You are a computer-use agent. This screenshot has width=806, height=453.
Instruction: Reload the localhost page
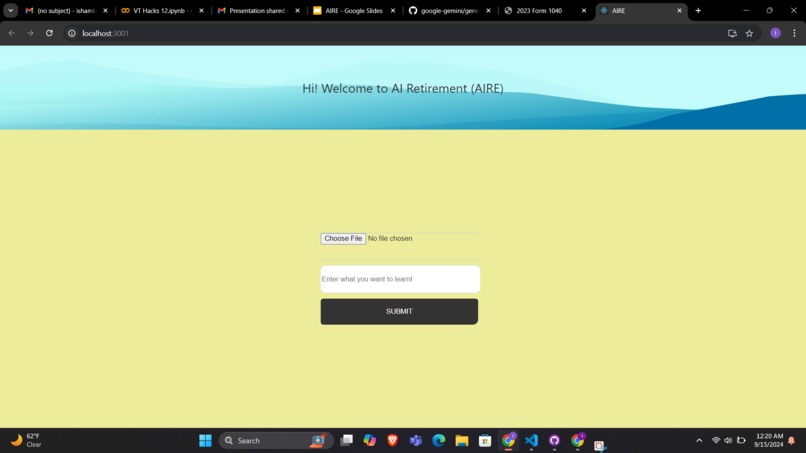click(x=49, y=33)
